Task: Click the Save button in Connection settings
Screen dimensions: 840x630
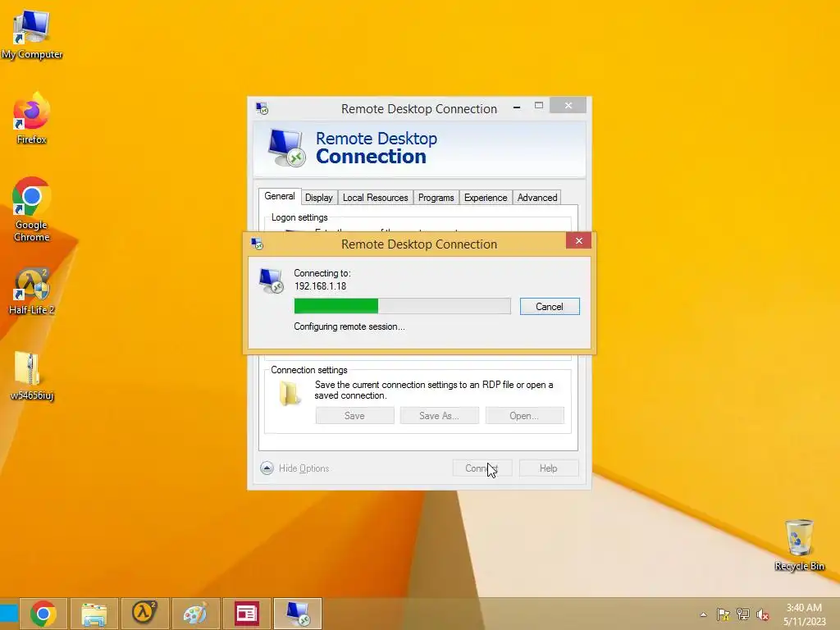Action: coord(354,416)
